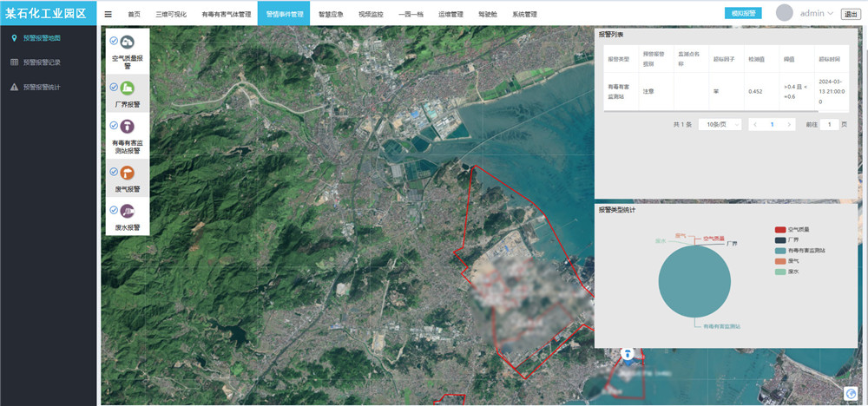Viewport: 868px width, 406px height.
Task: Click the hamburger menu collapse icon
Action: (x=108, y=14)
